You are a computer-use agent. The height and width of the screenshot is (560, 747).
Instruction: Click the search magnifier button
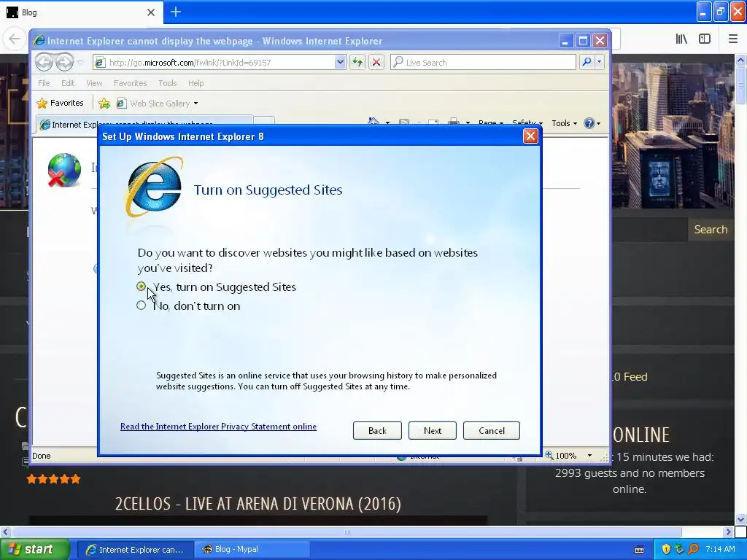[x=587, y=62]
